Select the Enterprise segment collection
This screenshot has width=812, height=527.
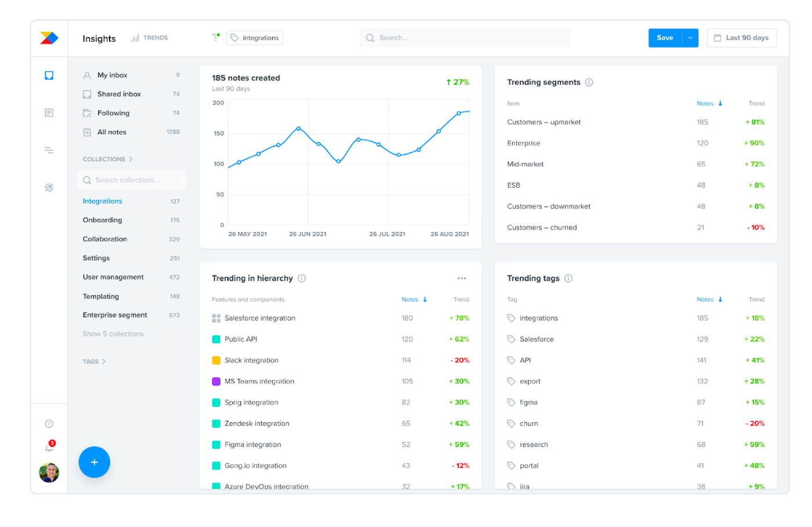click(132, 315)
